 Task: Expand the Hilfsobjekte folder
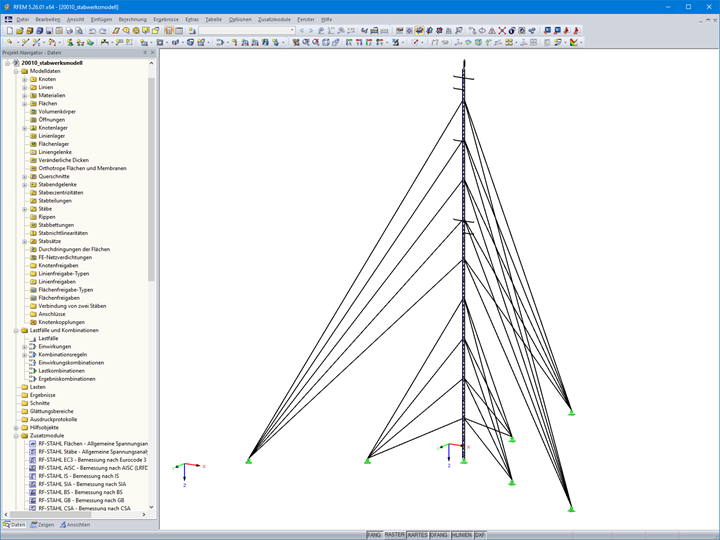(x=16, y=428)
